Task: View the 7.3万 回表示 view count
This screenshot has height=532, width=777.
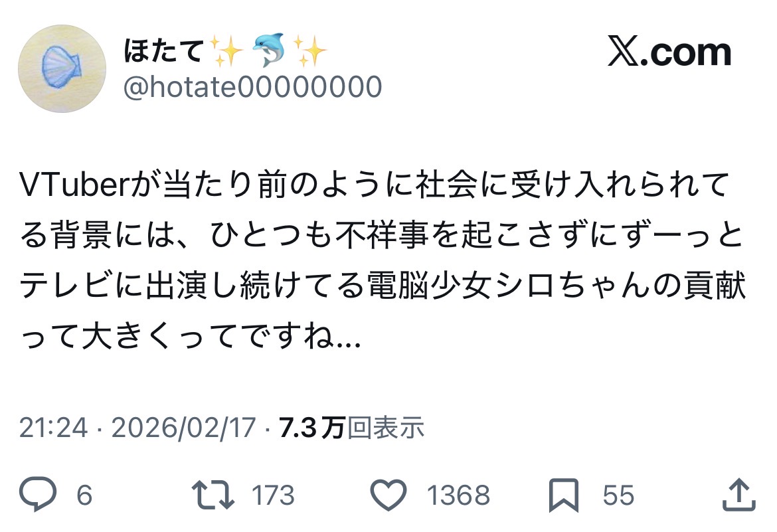Action: pos(351,427)
